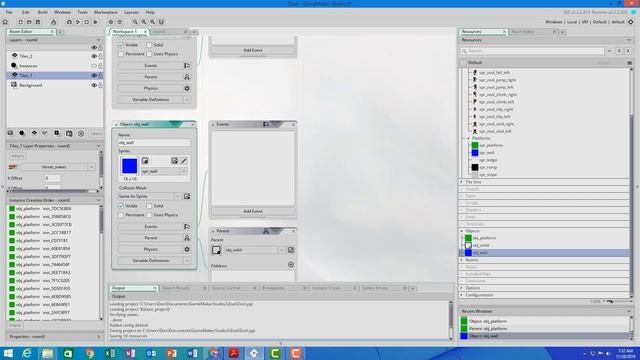Switch to Workspace 1 tab
The width and height of the screenshot is (640, 360).
125,31
